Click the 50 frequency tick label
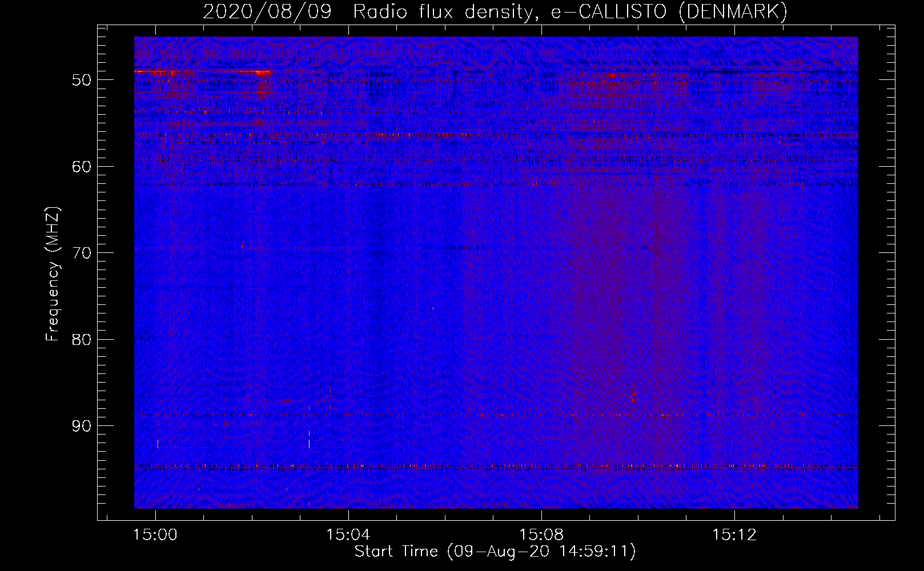This screenshot has height=571, width=924. coord(82,80)
